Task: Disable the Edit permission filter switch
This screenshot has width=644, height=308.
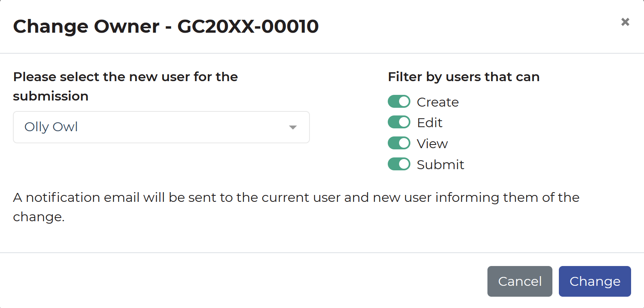Action: click(x=399, y=122)
